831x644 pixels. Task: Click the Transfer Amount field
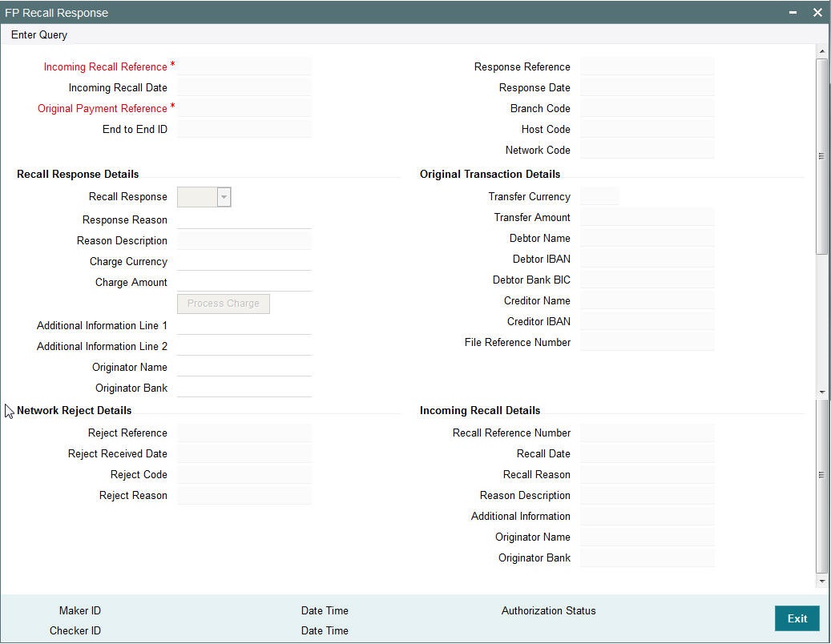(x=647, y=217)
